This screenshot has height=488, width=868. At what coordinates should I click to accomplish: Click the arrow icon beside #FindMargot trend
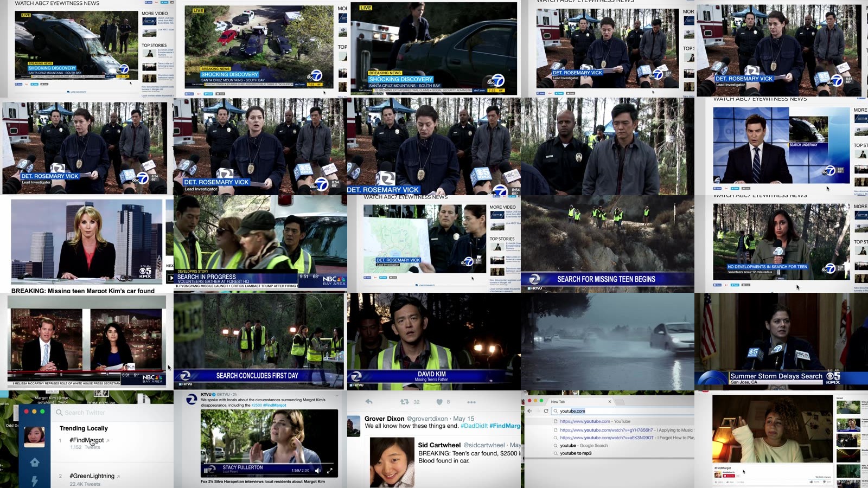tap(107, 441)
